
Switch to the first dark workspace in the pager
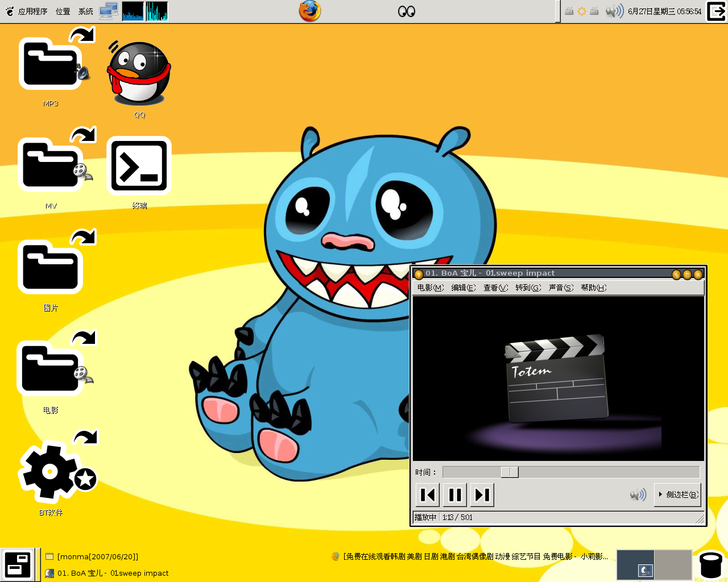[x=635, y=564]
